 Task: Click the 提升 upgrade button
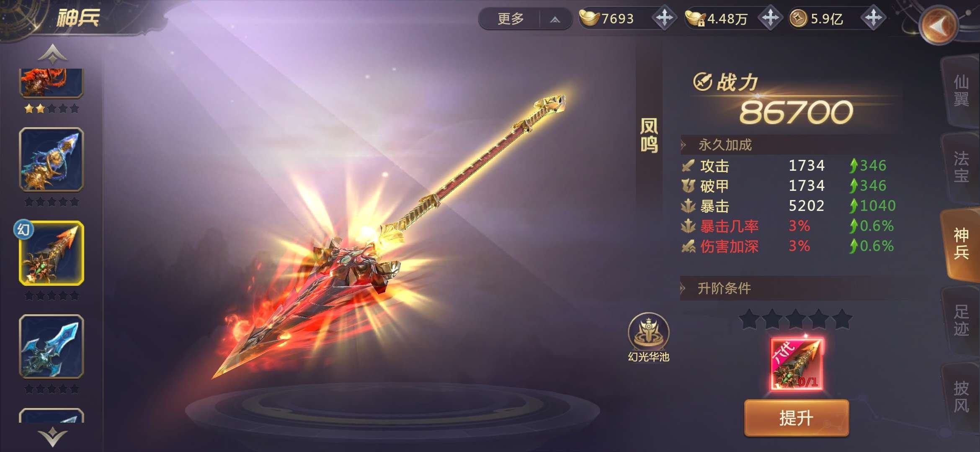pyautogui.click(x=796, y=418)
